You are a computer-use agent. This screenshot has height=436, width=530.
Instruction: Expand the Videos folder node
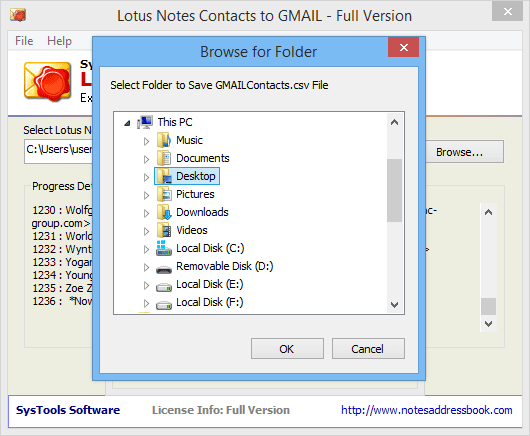(146, 231)
